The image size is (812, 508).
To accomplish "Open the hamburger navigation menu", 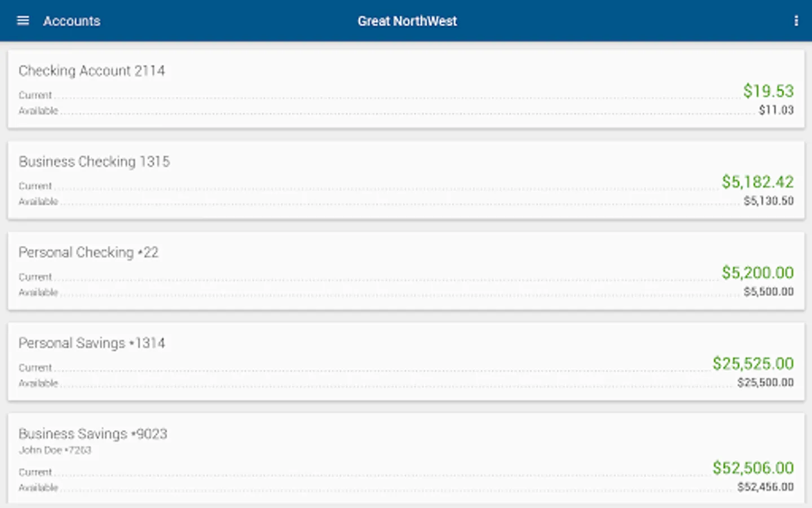I will [x=23, y=21].
